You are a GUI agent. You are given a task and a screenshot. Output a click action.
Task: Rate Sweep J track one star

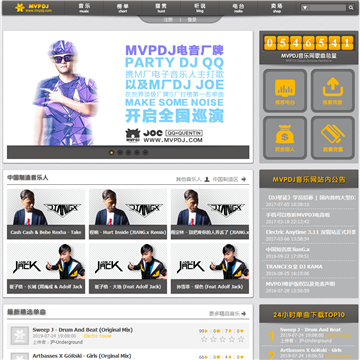click(204, 339)
